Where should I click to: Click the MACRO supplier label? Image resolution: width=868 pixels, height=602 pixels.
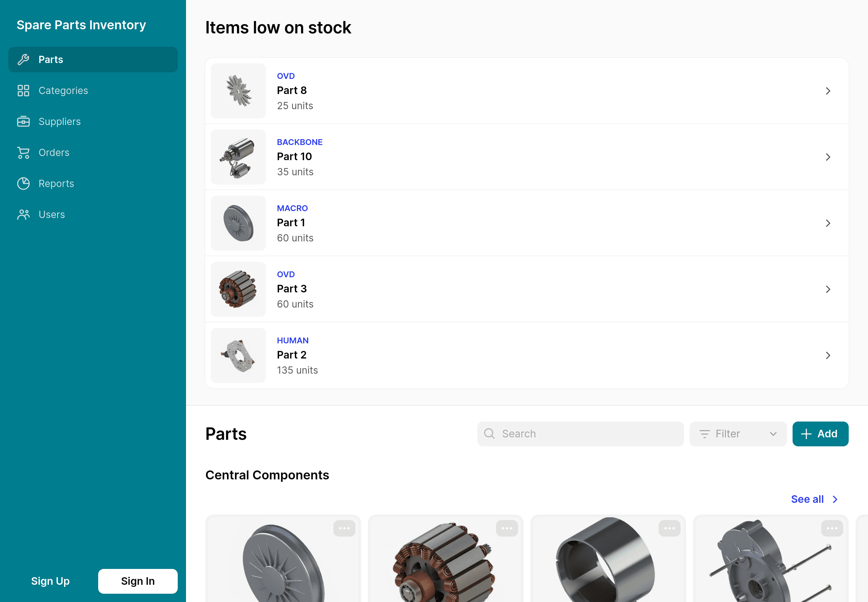(x=292, y=208)
